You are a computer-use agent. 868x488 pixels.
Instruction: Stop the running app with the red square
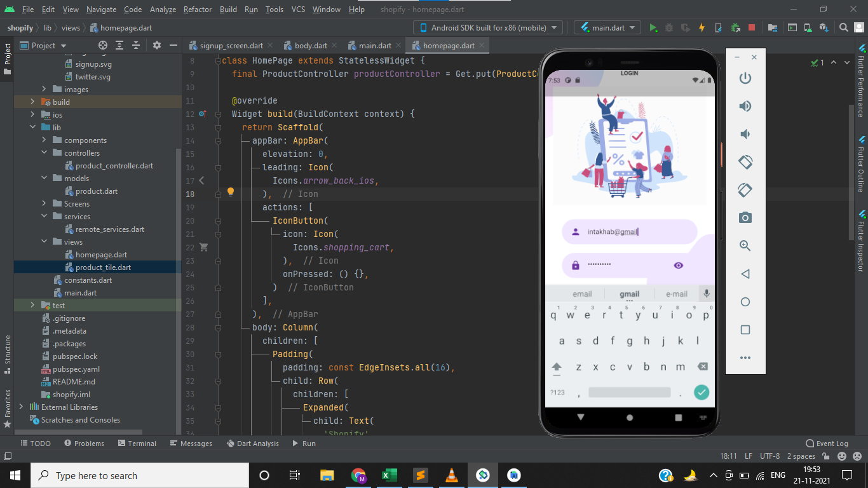pyautogui.click(x=751, y=27)
